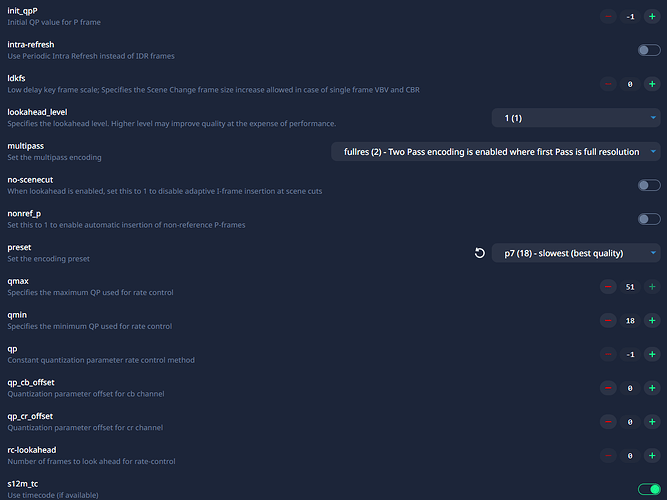
Task: Increase rc-lookahead frames with plus
Action: point(652,456)
